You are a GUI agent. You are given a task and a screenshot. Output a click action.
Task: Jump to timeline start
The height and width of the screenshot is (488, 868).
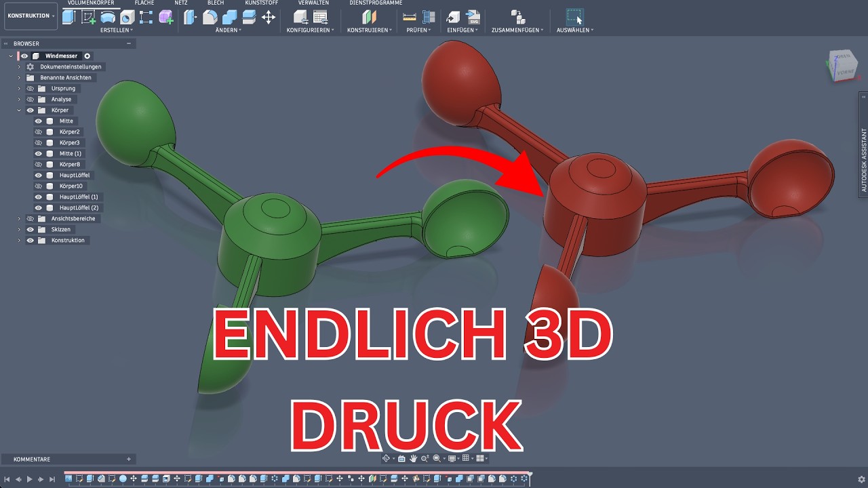click(x=7, y=479)
